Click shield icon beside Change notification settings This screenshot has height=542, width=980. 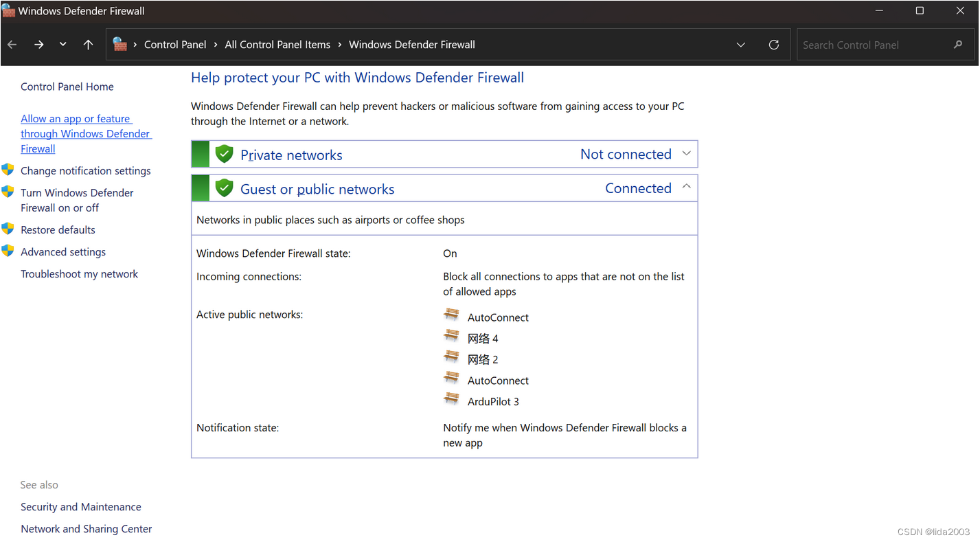point(8,170)
